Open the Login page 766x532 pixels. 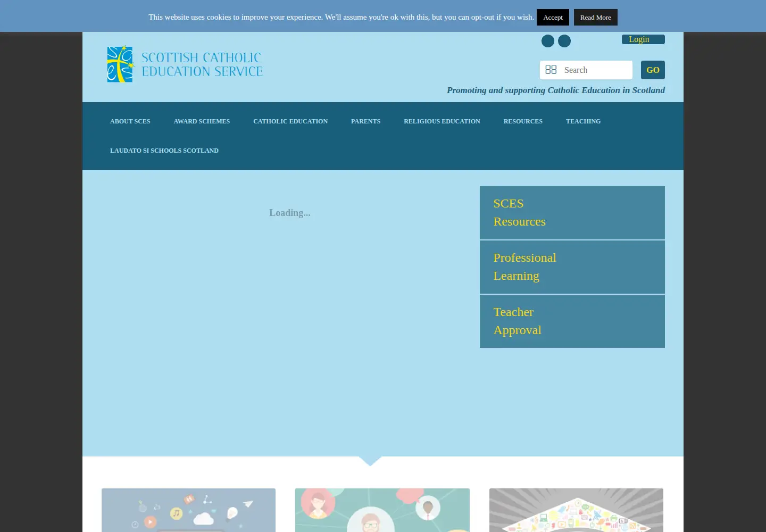pyautogui.click(x=643, y=39)
